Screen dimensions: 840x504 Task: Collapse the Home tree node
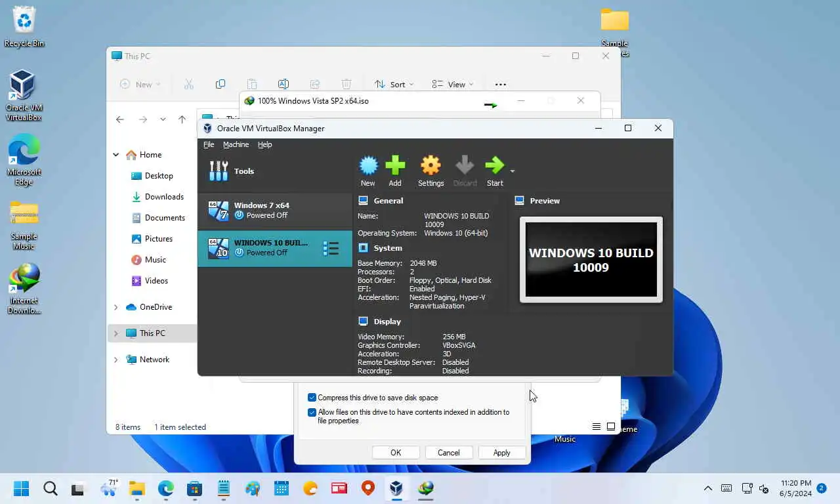tap(116, 155)
